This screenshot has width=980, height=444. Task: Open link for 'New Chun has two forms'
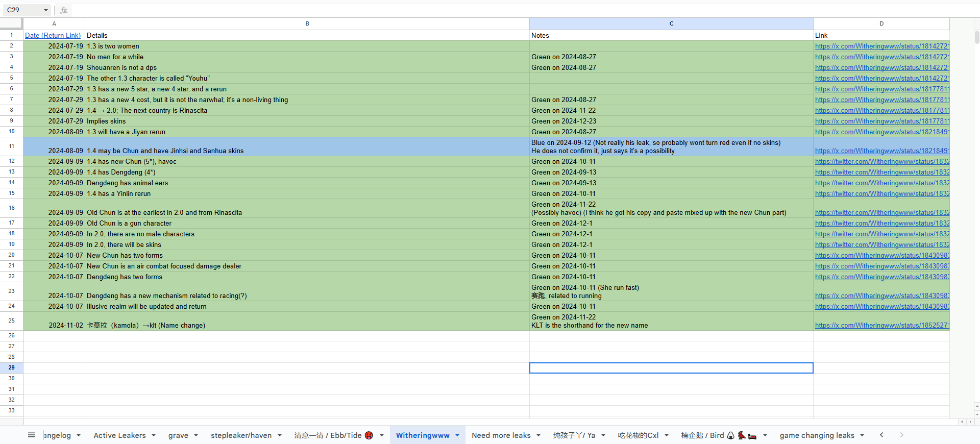click(x=882, y=256)
